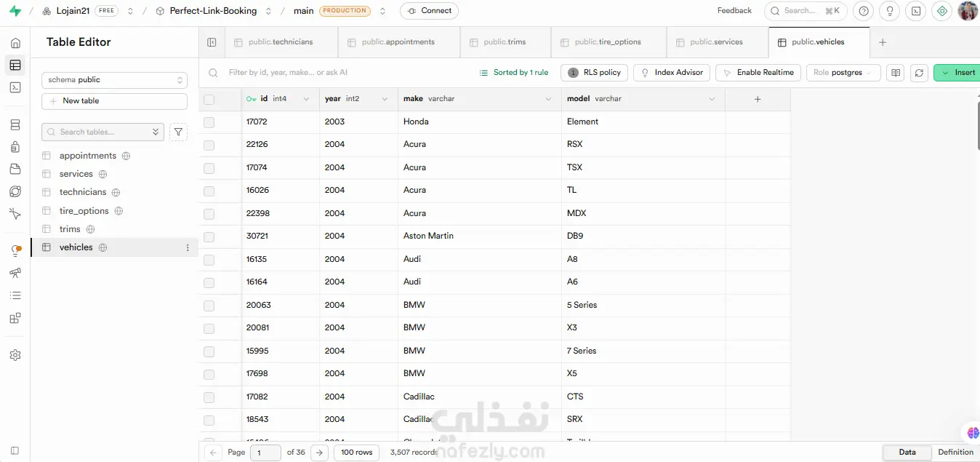Open a new tab with plus icon
980x462 pixels.
(883, 42)
